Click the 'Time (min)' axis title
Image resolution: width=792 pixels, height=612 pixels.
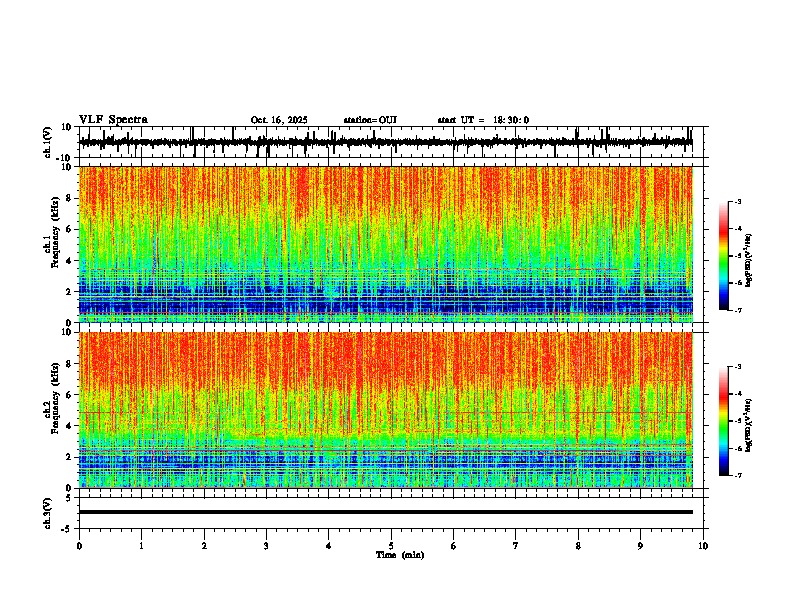[400, 555]
